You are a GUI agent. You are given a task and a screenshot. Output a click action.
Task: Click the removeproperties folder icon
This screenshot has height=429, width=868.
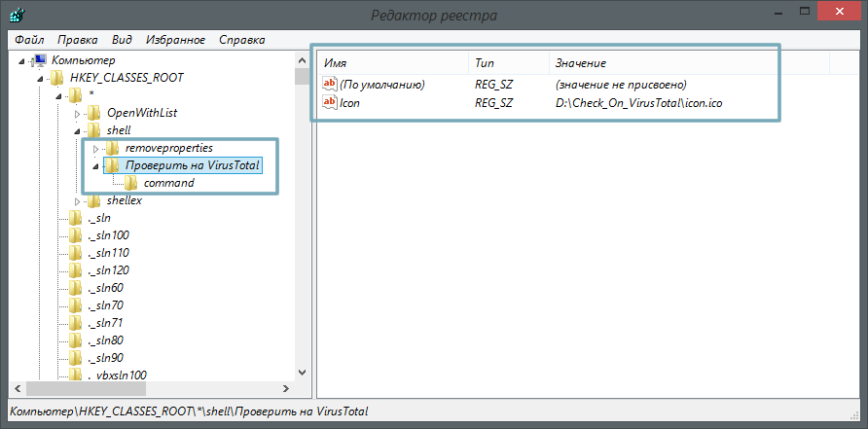tap(112, 148)
